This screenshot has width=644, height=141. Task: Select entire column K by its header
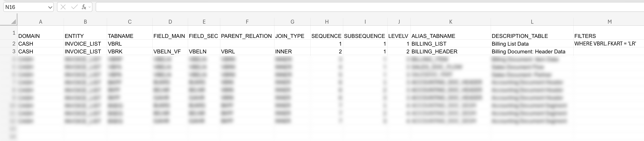451,22
